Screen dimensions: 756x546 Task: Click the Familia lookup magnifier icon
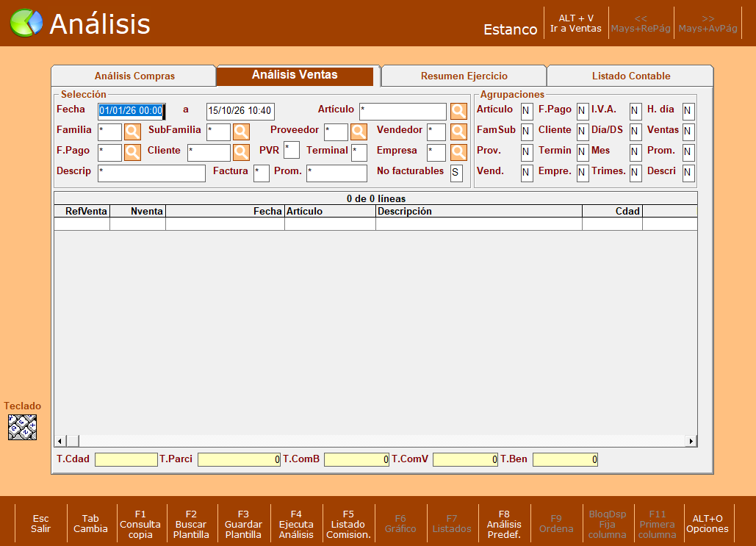coord(132,132)
